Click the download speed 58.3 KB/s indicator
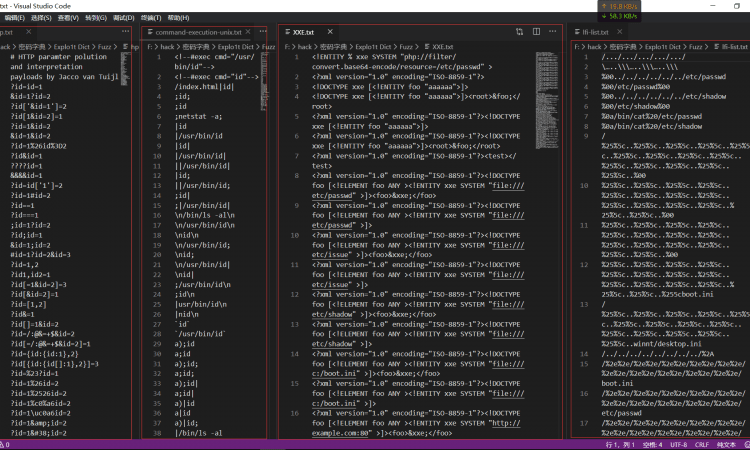 point(619,16)
